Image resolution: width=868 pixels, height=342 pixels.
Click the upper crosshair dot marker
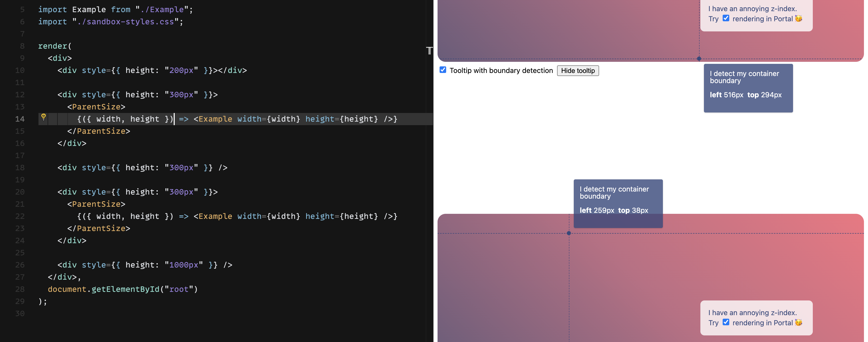pos(699,59)
